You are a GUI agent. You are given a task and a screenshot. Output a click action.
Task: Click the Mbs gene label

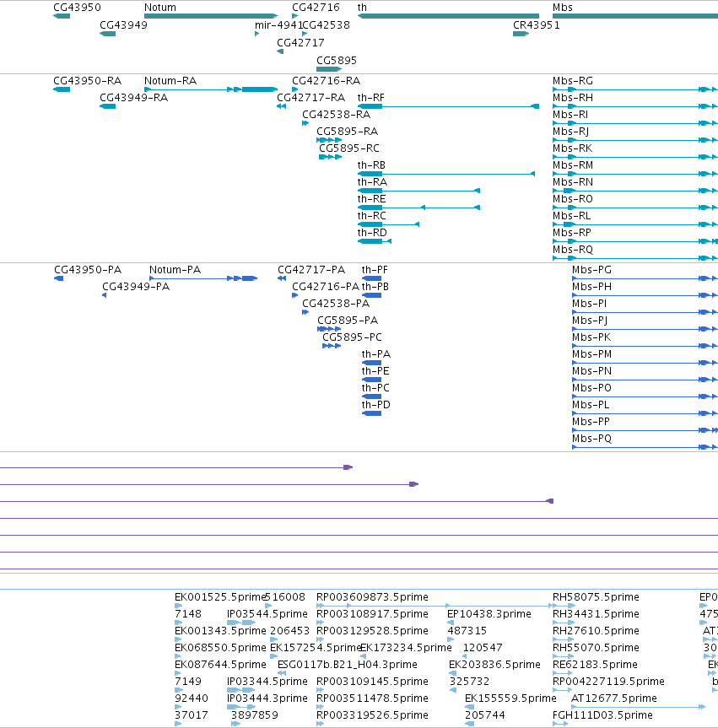(x=563, y=8)
